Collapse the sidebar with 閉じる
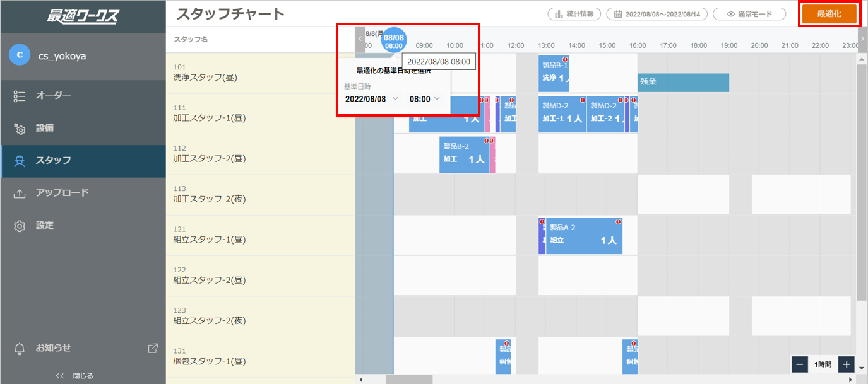Image resolution: width=868 pixels, height=384 pixels. (75, 376)
